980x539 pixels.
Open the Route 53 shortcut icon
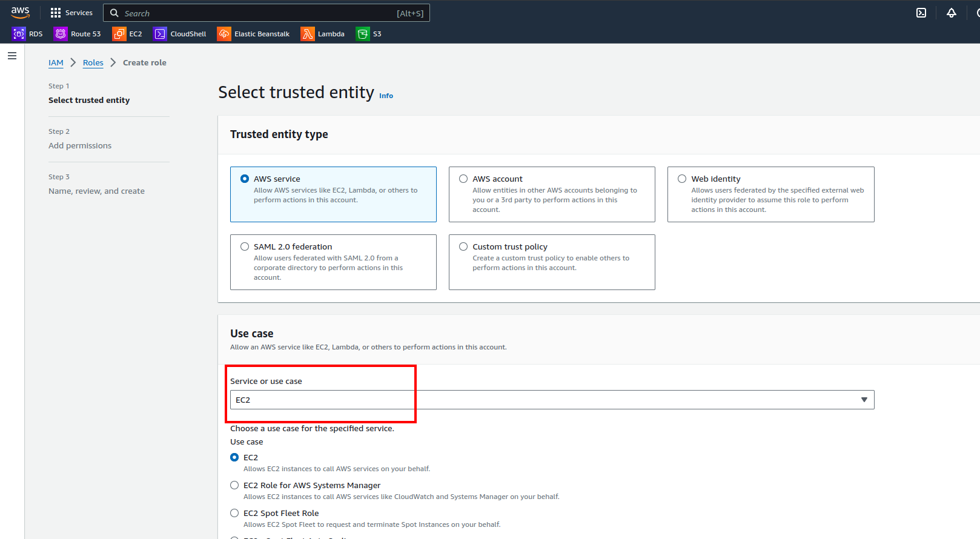point(61,34)
